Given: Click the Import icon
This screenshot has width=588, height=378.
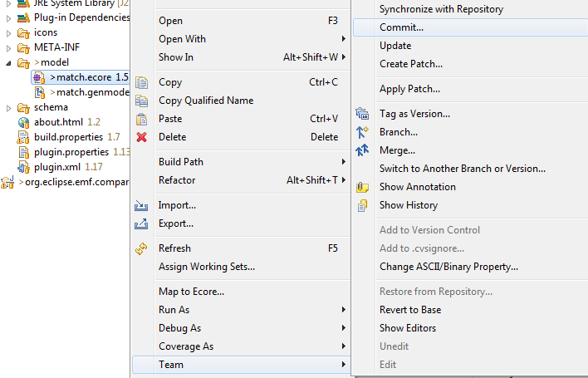Looking at the screenshot, I should coord(141,205).
